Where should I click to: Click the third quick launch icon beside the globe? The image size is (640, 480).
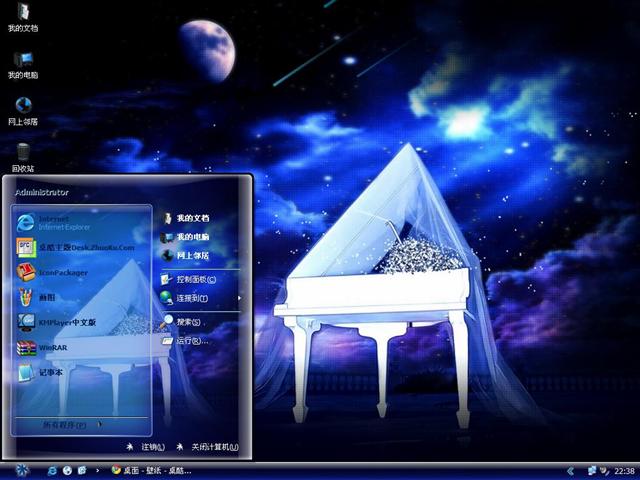click(x=82, y=471)
